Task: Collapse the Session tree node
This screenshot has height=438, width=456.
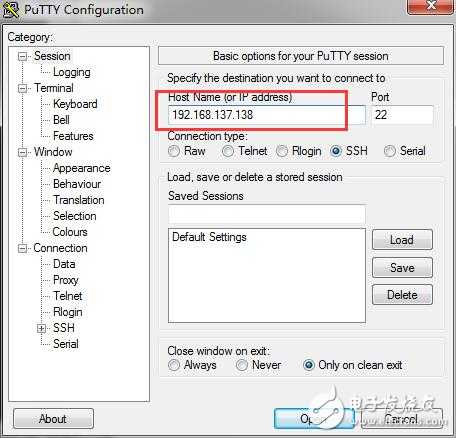Action: coord(22,56)
